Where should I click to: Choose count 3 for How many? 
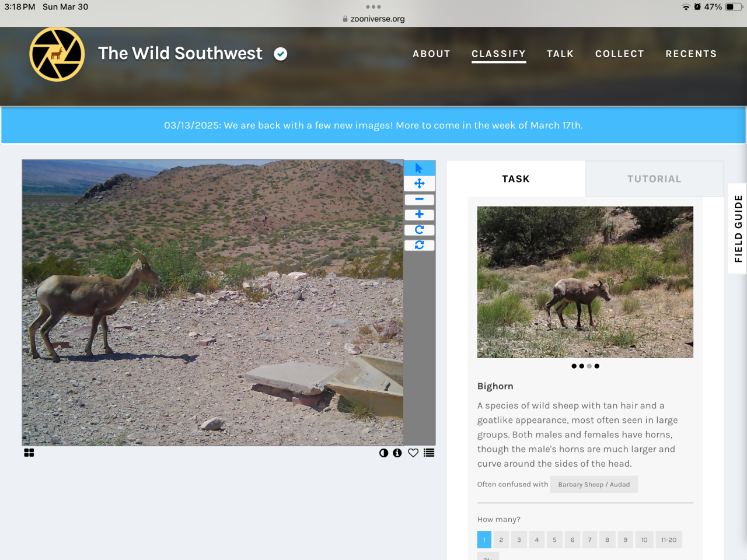[519, 540]
